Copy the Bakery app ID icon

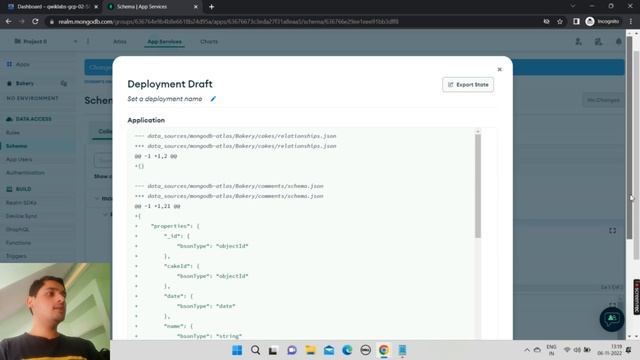(64, 83)
